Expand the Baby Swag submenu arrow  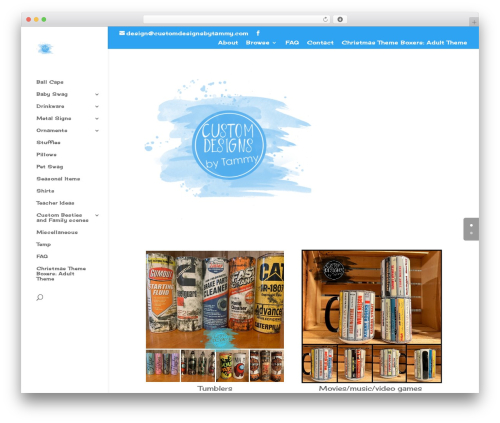pyautogui.click(x=97, y=94)
